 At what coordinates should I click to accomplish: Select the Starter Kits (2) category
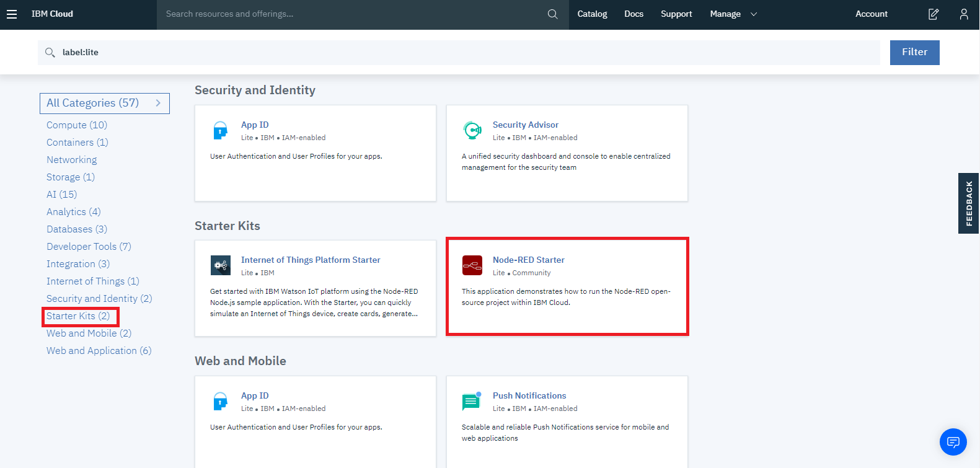[x=78, y=316]
